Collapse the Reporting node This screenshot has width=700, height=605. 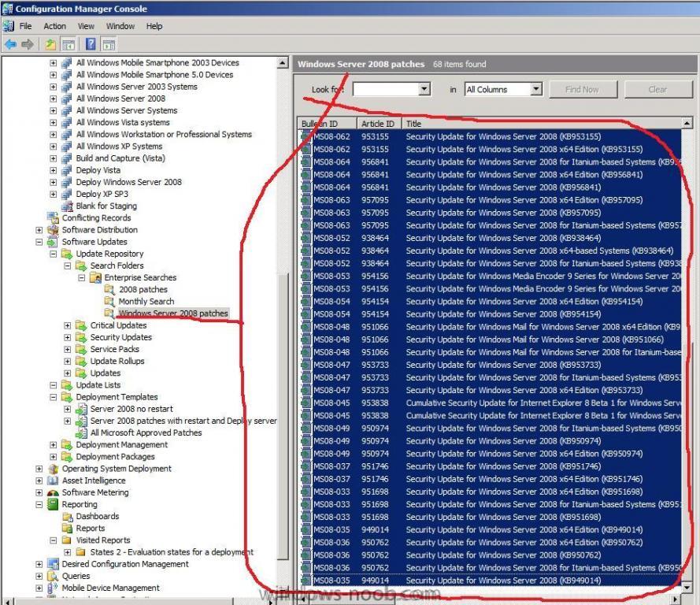(39, 504)
